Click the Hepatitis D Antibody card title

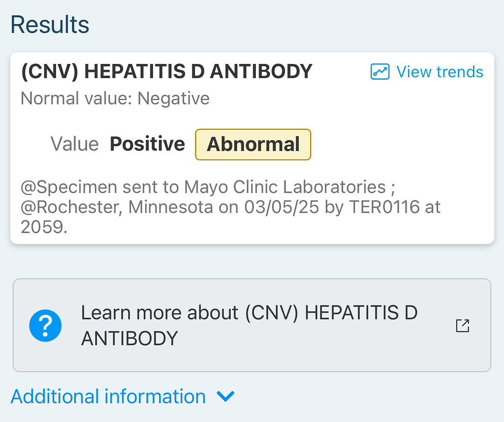(166, 72)
